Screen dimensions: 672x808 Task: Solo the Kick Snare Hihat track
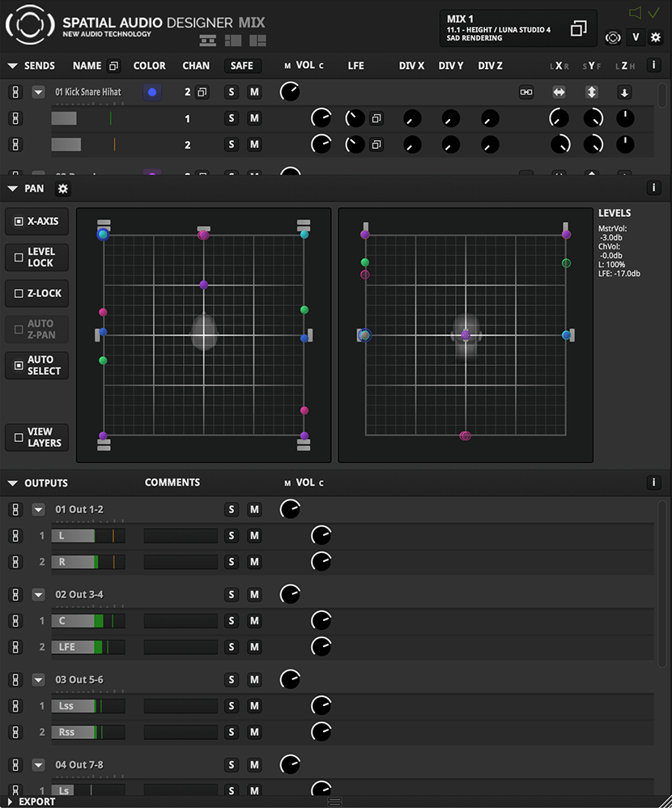[x=231, y=91]
